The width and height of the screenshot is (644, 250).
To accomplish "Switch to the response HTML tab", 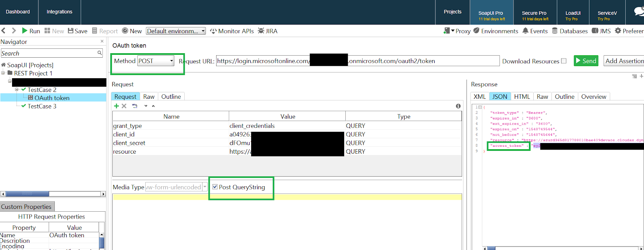I will tap(522, 96).
